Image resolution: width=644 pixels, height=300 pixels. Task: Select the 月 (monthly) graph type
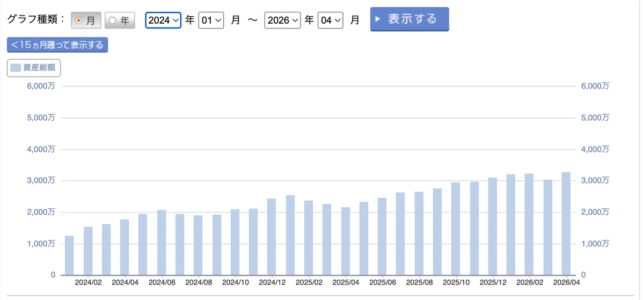[x=86, y=20]
